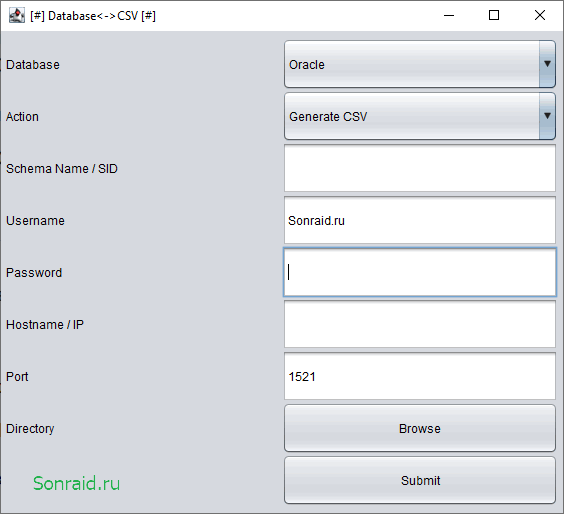
Task: Maximize the Database<->CSV window
Action: point(494,15)
